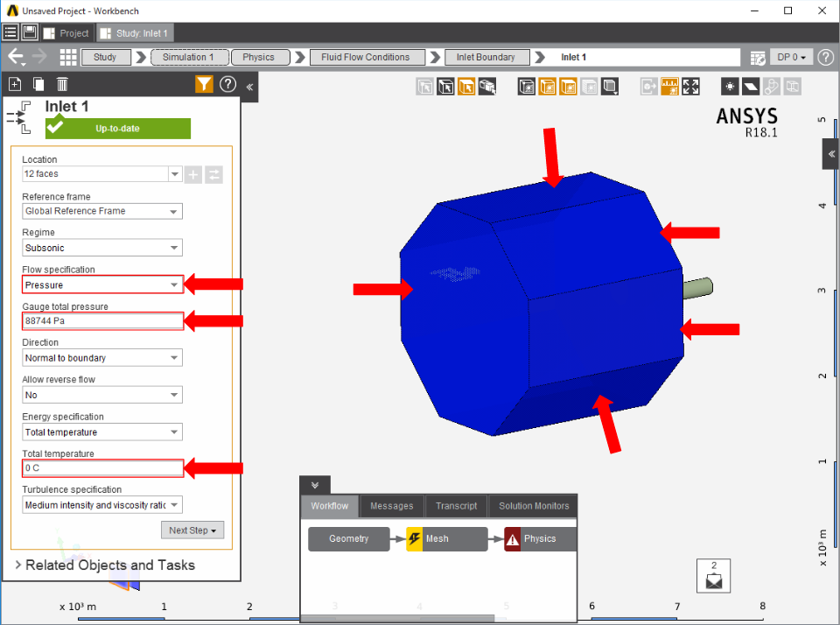Click the Physics breadcrumb

(261, 57)
